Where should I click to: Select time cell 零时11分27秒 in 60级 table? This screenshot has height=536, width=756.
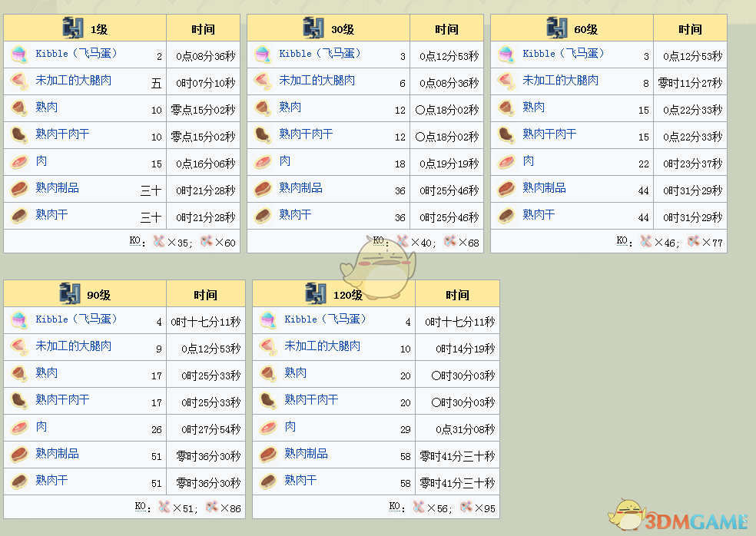tap(690, 84)
